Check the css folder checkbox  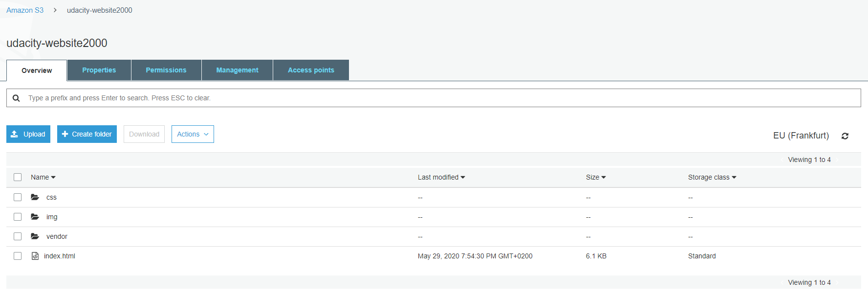(x=18, y=197)
